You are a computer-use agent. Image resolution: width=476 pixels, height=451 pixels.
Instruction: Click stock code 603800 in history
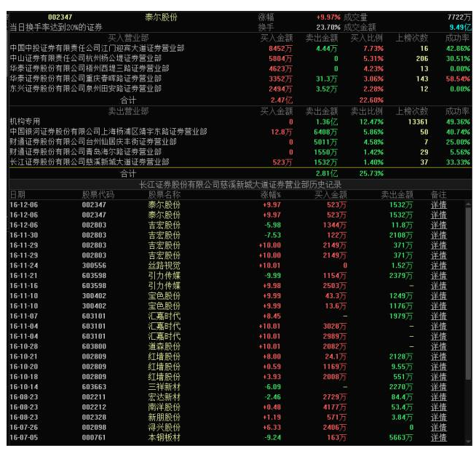pyautogui.click(x=94, y=346)
